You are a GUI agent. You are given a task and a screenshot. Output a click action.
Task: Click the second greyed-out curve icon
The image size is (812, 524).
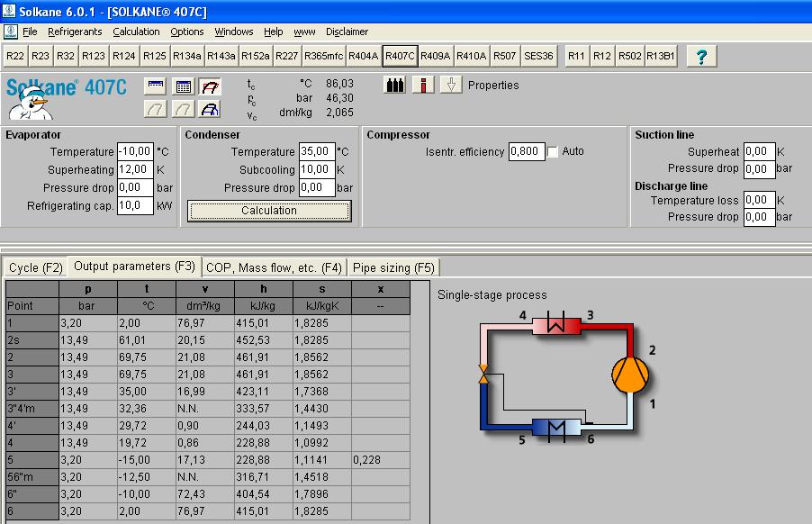coord(183,109)
